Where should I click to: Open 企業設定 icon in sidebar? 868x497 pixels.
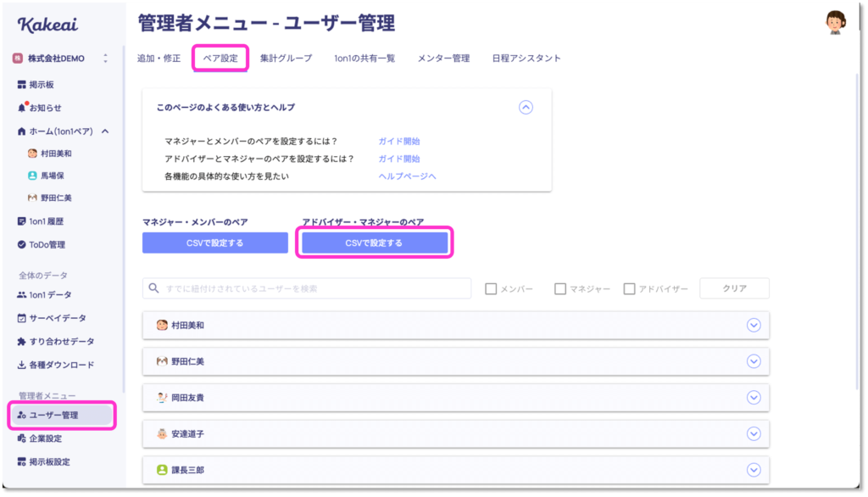21,438
